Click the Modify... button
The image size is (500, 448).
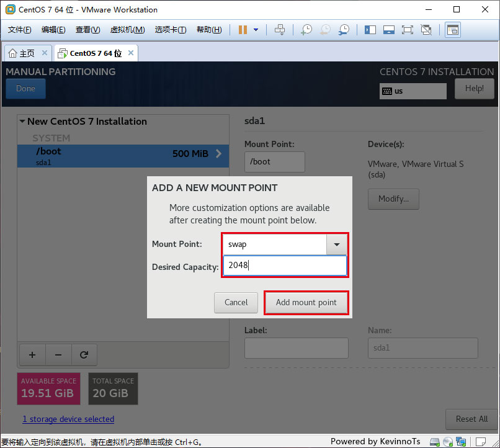393,199
